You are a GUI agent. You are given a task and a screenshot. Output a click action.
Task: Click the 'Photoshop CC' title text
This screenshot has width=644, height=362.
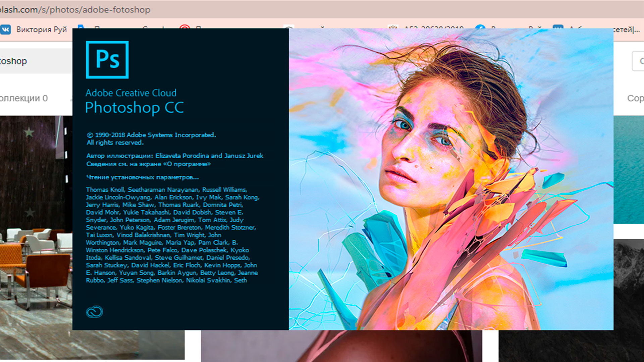(135, 108)
